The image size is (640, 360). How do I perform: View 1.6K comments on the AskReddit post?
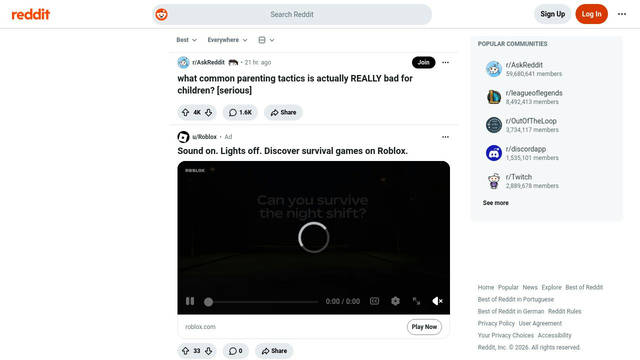tap(240, 112)
